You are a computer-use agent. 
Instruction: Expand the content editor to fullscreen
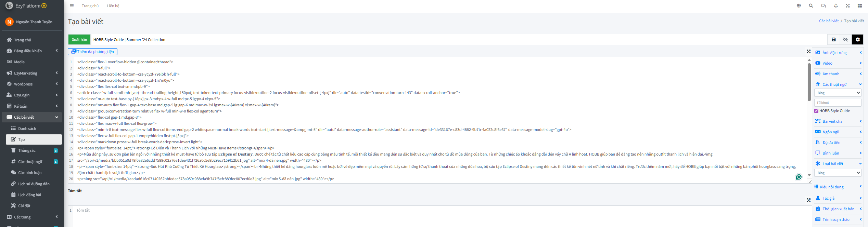coord(808,52)
